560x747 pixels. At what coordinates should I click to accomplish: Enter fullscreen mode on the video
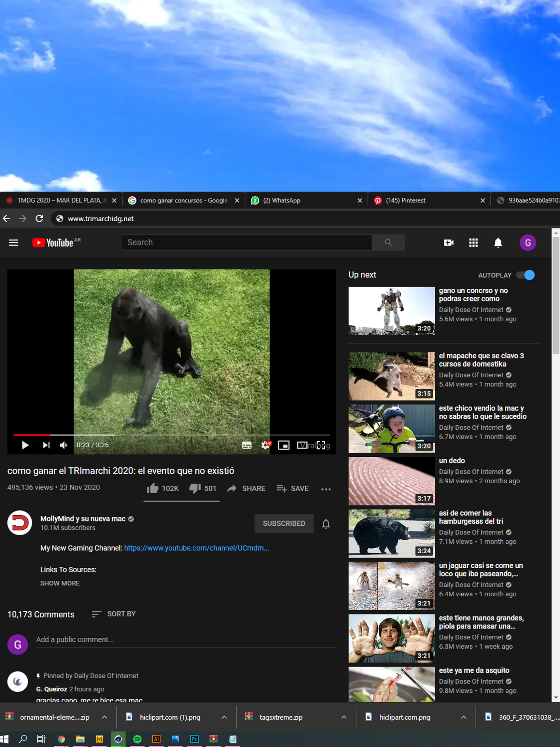click(321, 445)
